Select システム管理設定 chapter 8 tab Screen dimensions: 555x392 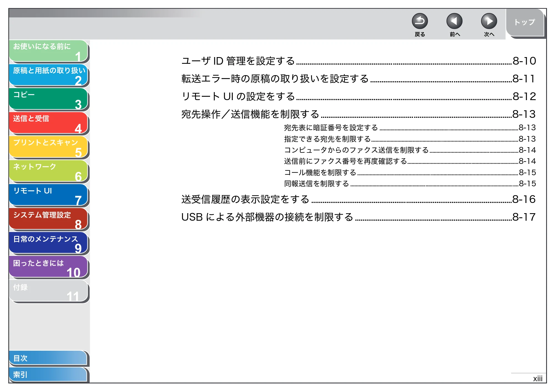[x=49, y=219]
